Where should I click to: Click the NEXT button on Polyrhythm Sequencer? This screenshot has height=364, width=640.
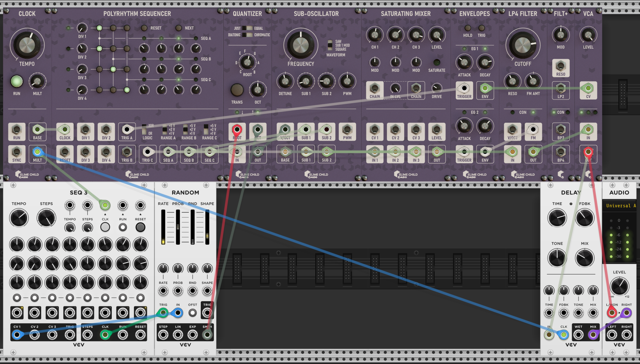click(x=178, y=28)
